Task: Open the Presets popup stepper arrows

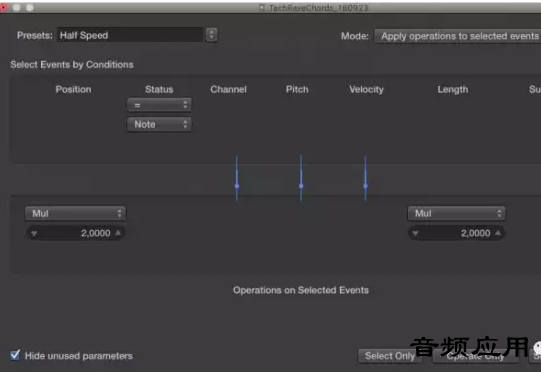Action: pos(212,35)
